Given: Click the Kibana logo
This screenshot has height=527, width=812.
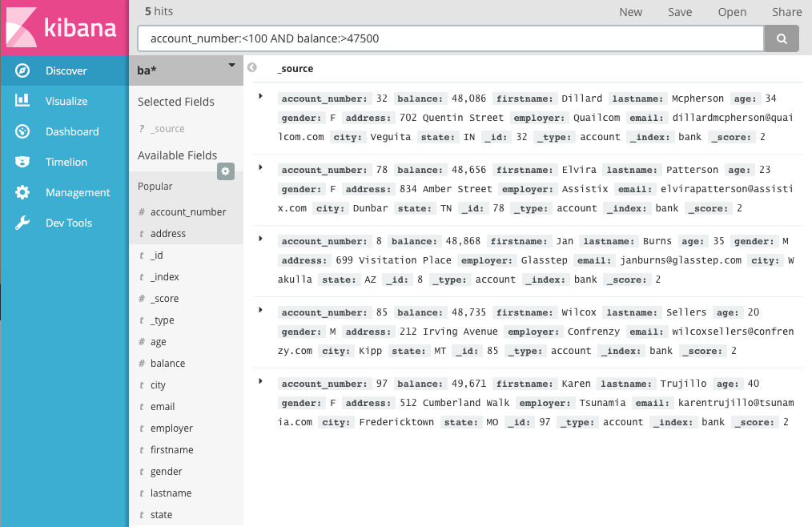Looking at the screenshot, I should tap(62, 26).
